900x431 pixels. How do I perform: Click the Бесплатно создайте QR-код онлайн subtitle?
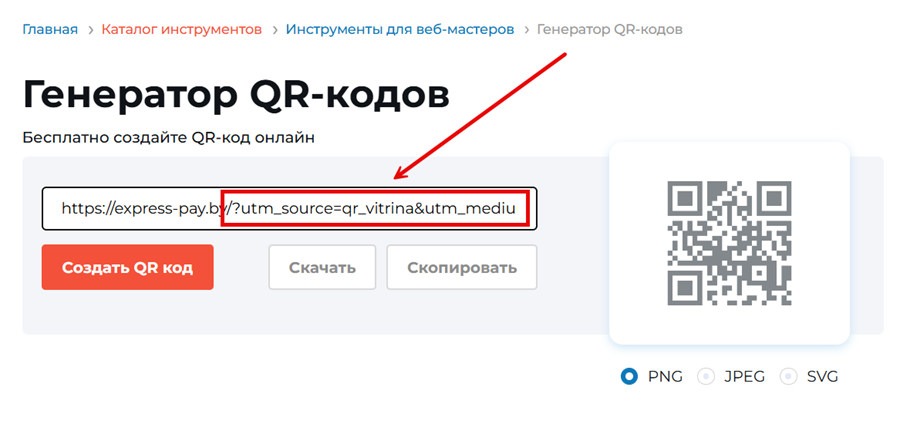click(169, 137)
